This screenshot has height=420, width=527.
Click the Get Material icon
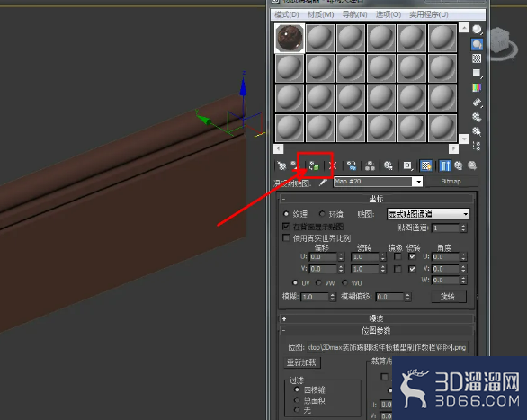pos(281,165)
